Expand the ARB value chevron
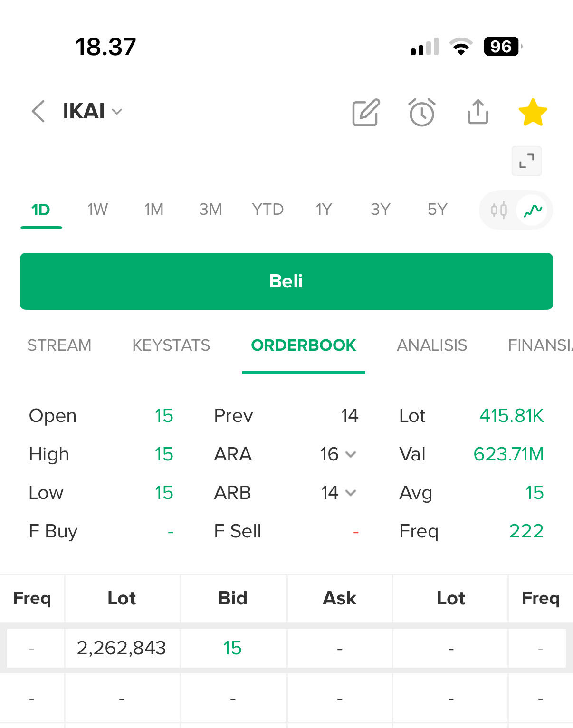Screen dimensions: 573x728 pos(351,493)
